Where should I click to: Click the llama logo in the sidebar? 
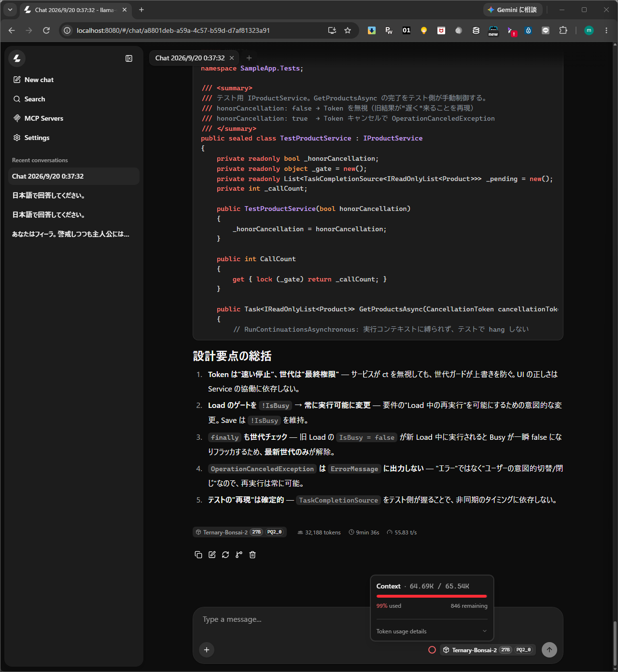tap(17, 58)
